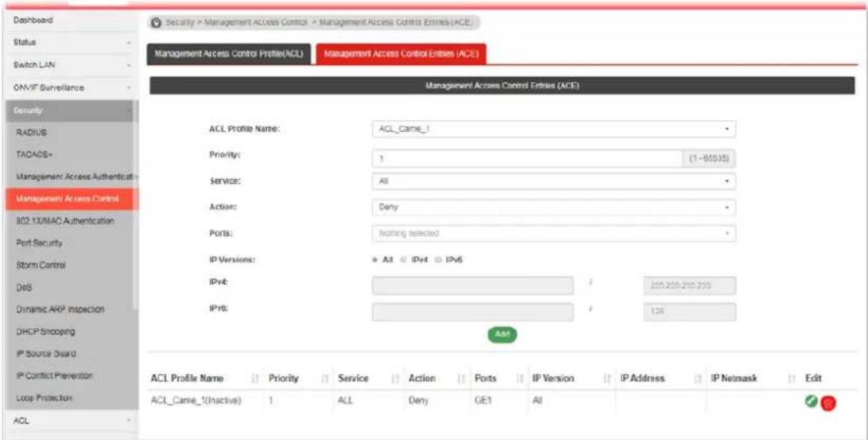Click the Deny cell in table row
Image resolution: width=868 pixels, height=440 pixels.
(x=418, y=401)
